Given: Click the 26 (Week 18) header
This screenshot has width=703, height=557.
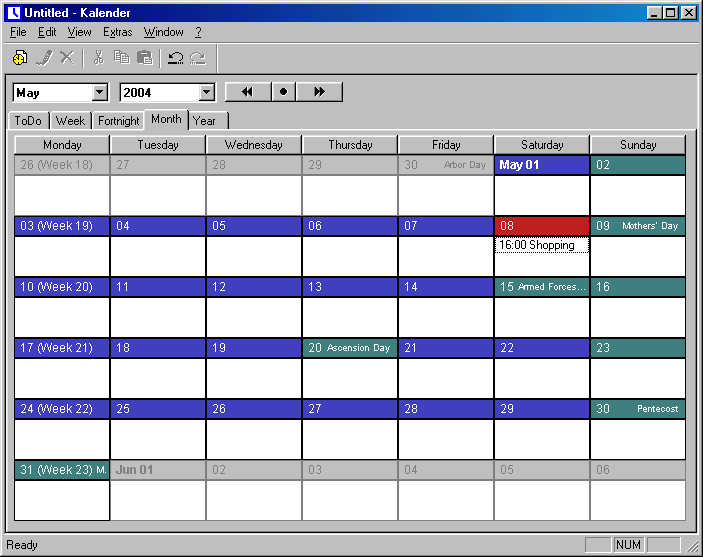Looking at the screenshot, I should coord(62,165).
